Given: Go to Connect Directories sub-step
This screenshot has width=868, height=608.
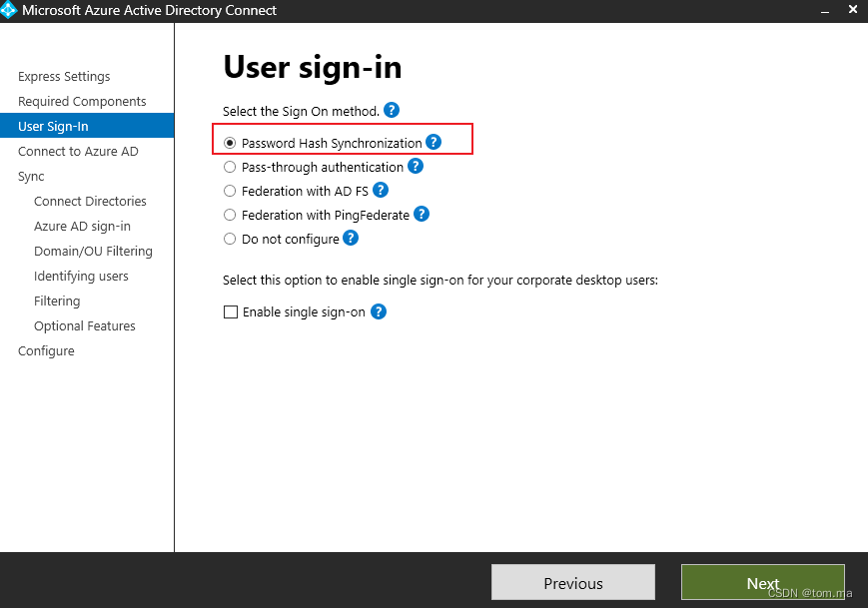Looking at the screenshot, I should [90, 201].
